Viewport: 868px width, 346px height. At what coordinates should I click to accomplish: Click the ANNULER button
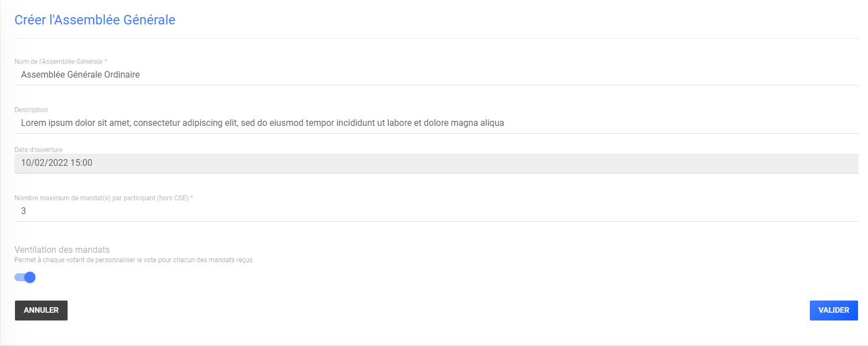[41, 311]
